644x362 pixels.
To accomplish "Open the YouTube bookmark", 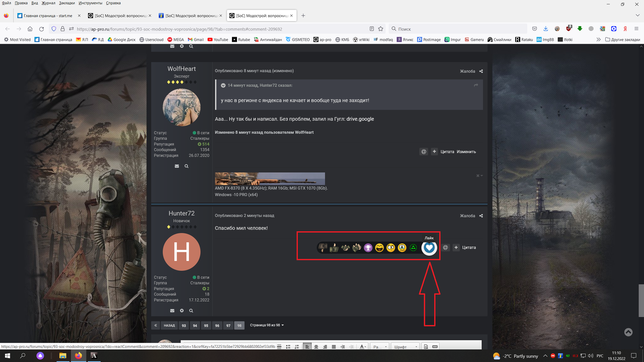I will [217, 39].
